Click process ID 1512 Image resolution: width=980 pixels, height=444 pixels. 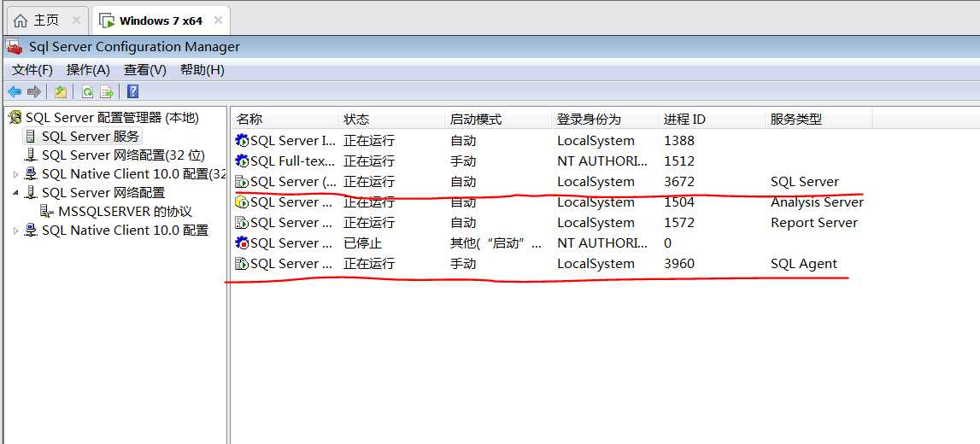pyautogui.click(x=678, y=161)
